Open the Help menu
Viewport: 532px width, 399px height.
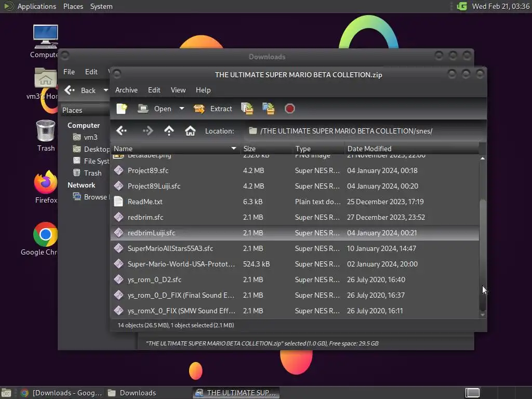point(203,90)
